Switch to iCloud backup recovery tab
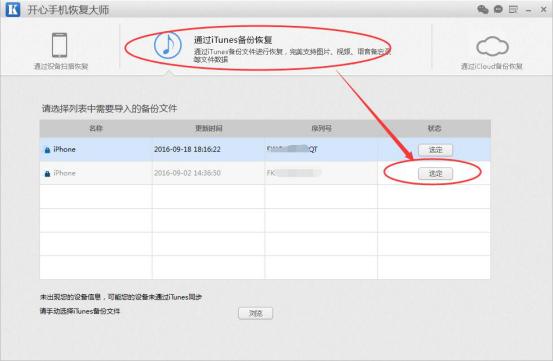 tap(492, 52)
